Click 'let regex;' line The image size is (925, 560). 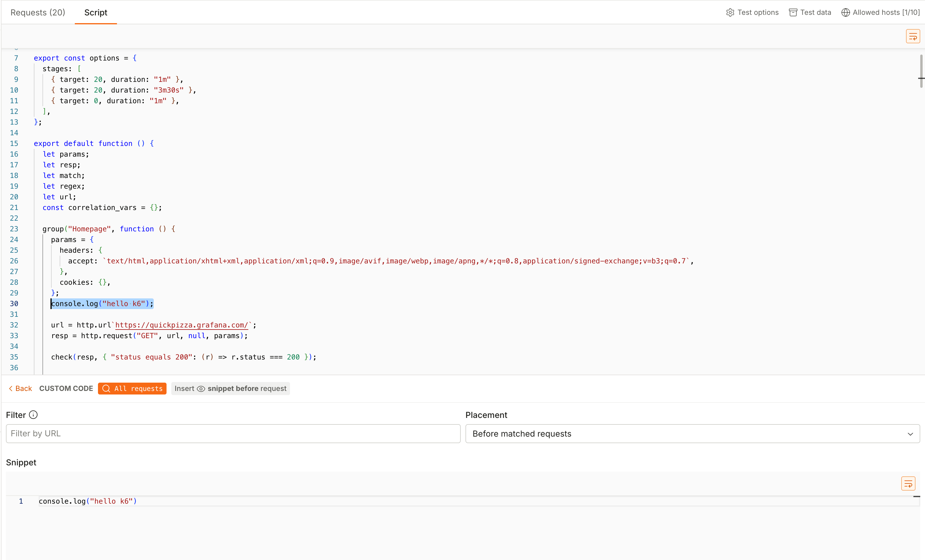click(x=64, y=186)
